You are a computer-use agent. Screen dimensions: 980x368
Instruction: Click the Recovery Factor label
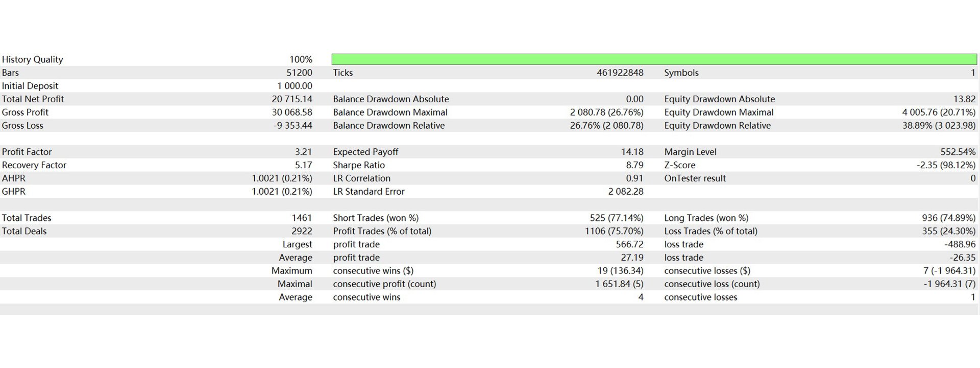click(x=34, y=165)
